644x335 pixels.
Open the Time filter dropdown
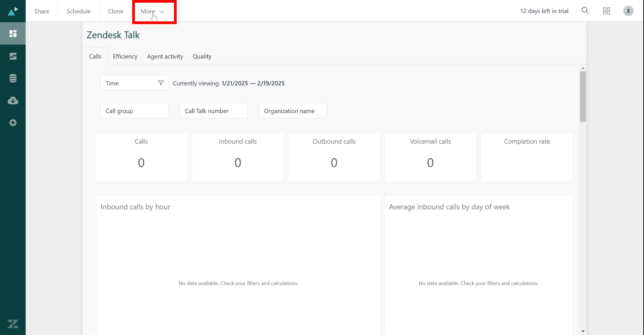134,83
